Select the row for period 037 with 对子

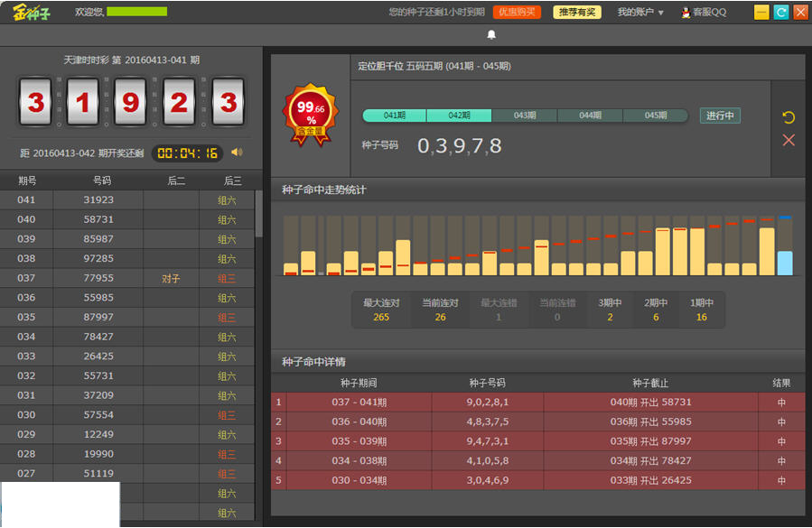126,278
